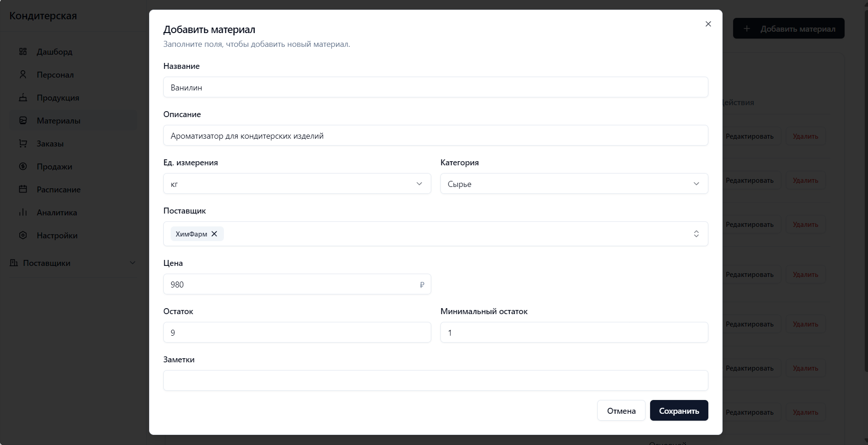This screenshot has width=868, height=445.
Task: Go to Материалы in the sidebar
Action: (58, 121)
